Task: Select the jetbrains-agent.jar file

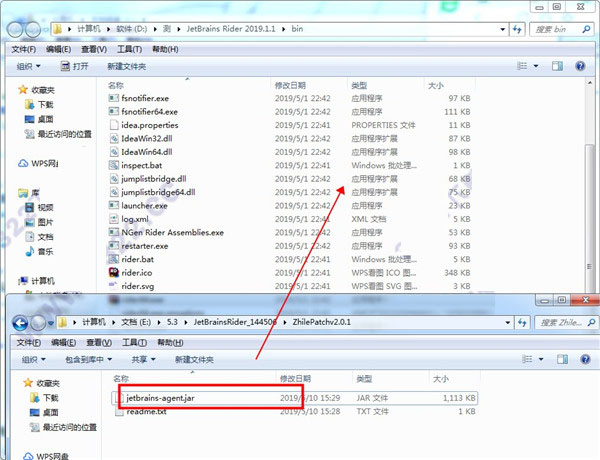Action: tap(295, 398)
